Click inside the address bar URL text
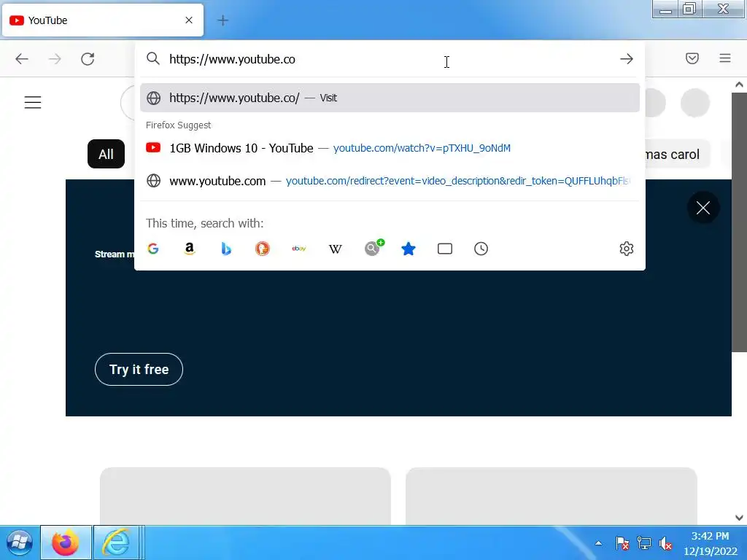Screen dimensions: 747x560 point(233,59)
